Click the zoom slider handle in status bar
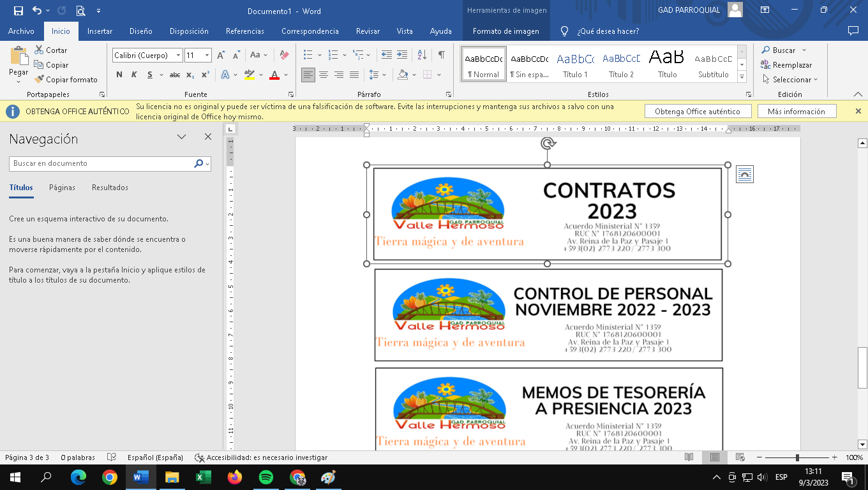This screenshot has height=490, width=868. pyautogui.click(x=797, y=457)
